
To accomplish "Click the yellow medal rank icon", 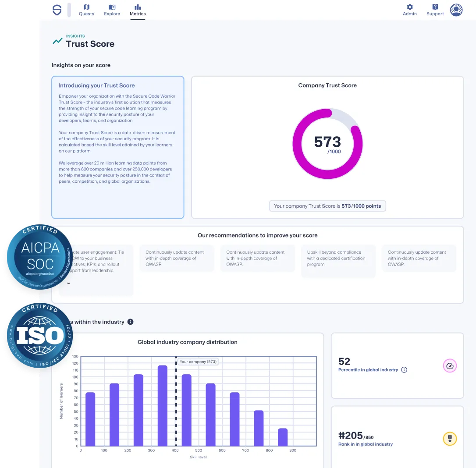I will click(x=450, y=439).
